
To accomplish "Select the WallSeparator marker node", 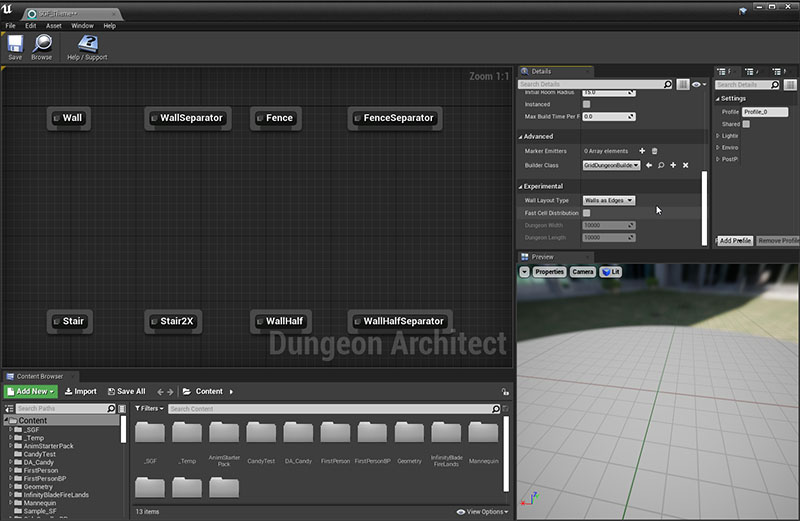I will [x=188, y=118].
